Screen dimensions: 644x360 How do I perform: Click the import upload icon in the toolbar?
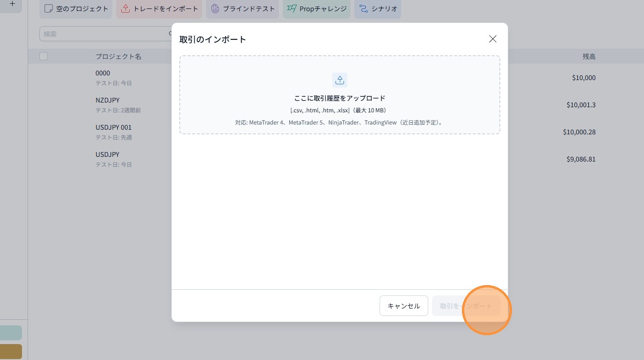[125, 9]
